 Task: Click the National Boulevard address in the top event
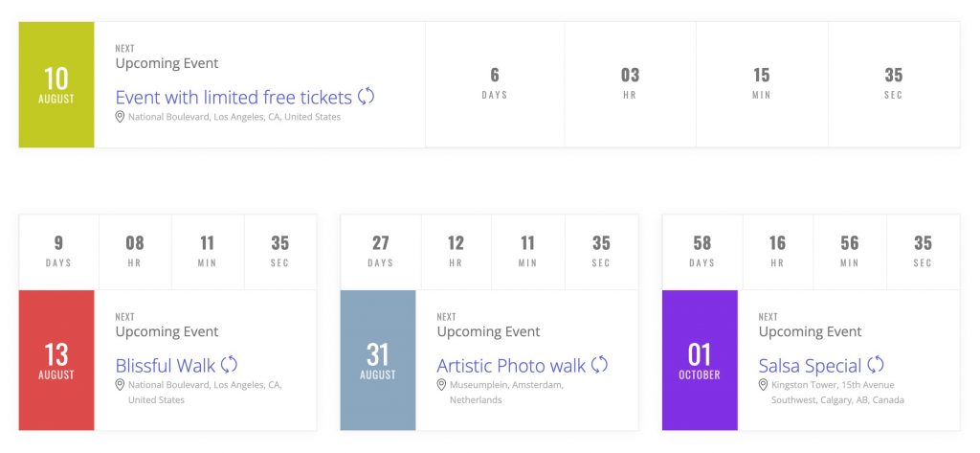(234, 117)
